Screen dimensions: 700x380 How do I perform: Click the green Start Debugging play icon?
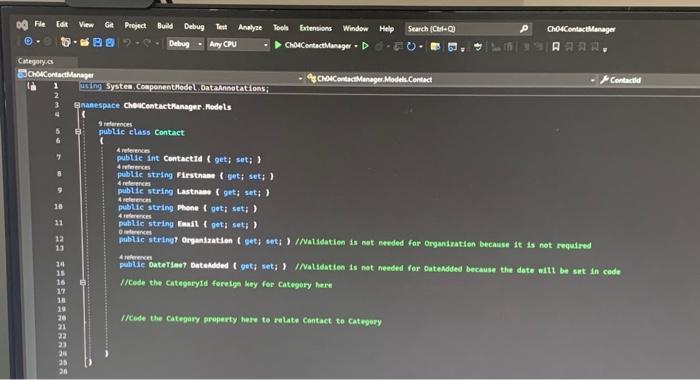tap(278, 45)
